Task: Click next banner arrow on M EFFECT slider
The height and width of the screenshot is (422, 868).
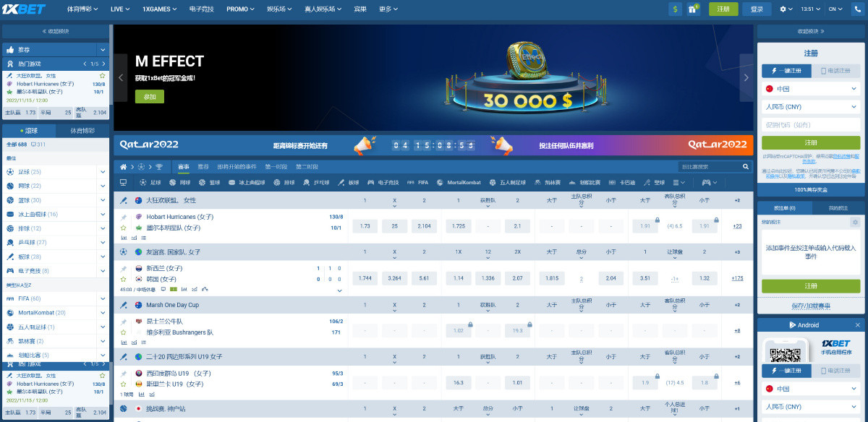Action: pyautogui.click(x=747, y=78)
